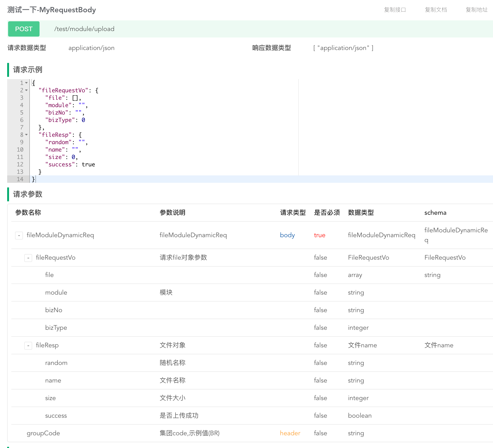Screen dimensions: 493x448
Task: Click the schema column header
Action: pyautogui.click(x=435, y=212)
